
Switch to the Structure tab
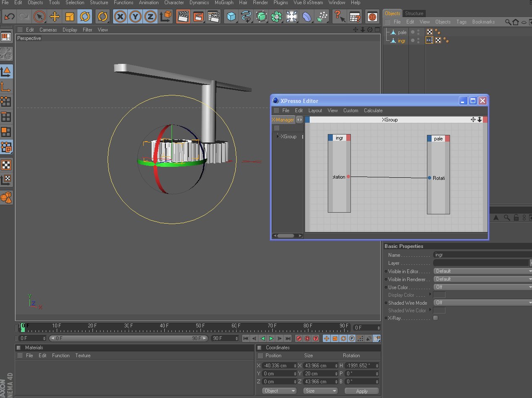[414, 13]
